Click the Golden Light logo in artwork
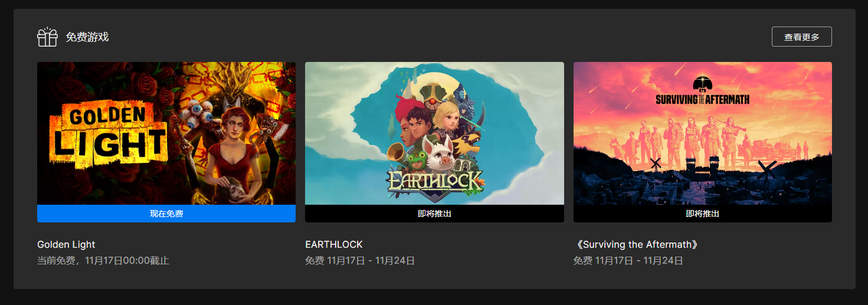 point(108,133)
